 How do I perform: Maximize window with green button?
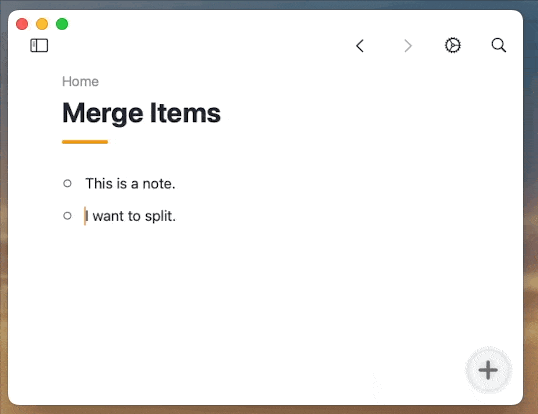pyautogui.click(x=62, y=24)
